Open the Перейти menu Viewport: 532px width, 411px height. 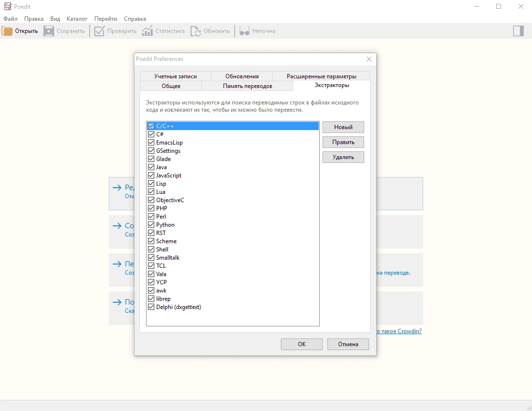105,19
